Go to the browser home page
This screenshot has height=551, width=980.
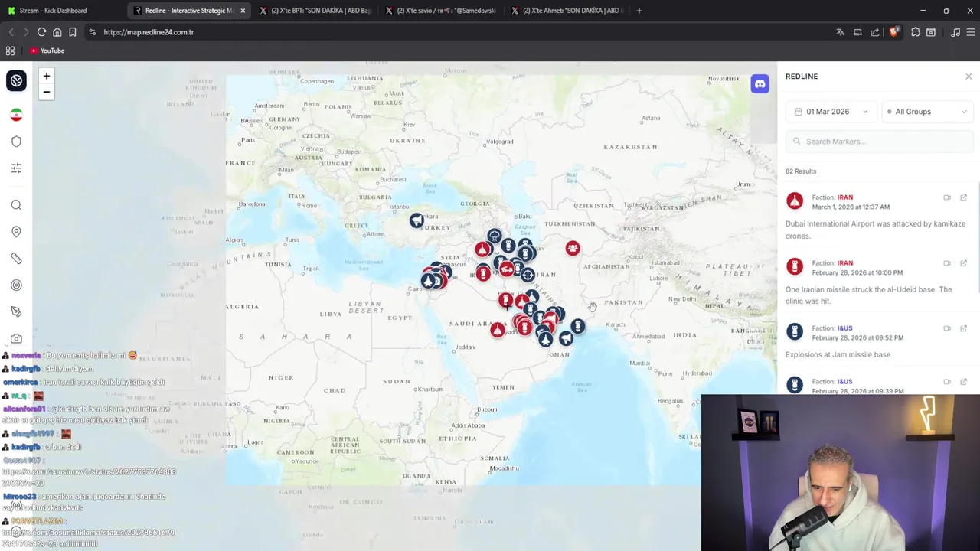pos(57,32)
